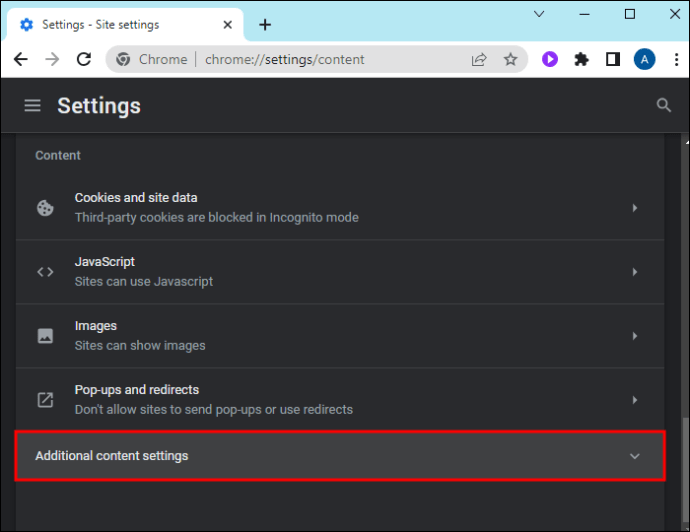
Task: Open Images site settings
Action: coord(340,335)
